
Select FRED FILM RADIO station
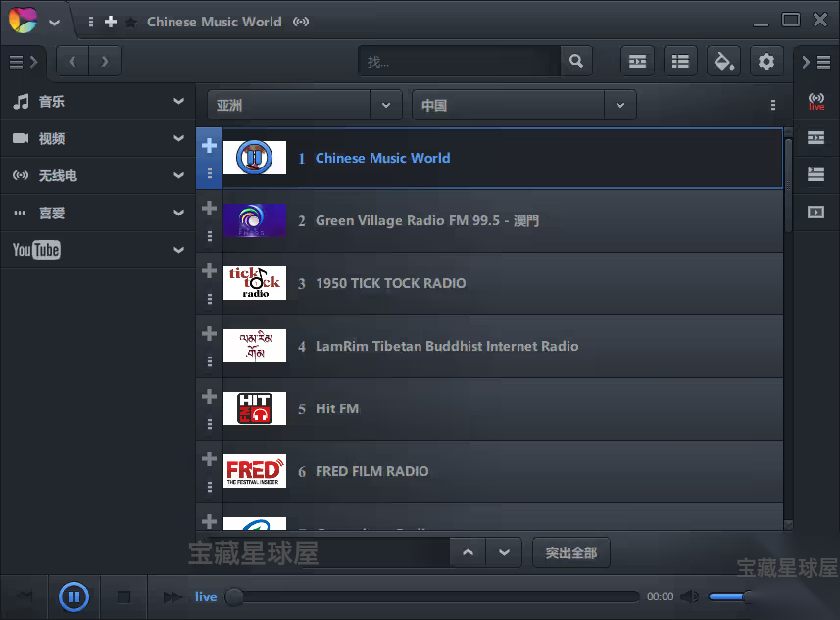[371, 471]
